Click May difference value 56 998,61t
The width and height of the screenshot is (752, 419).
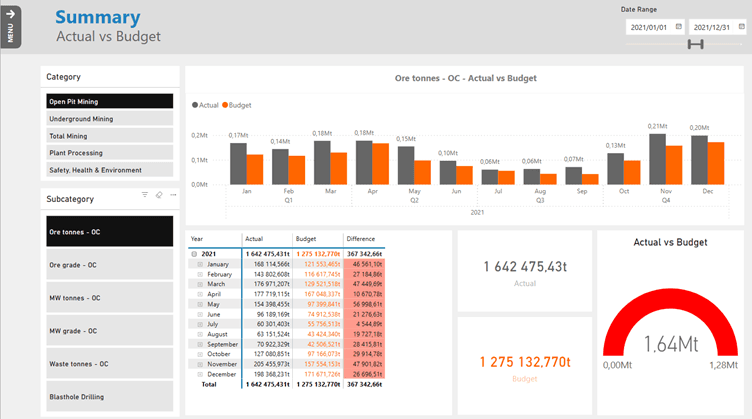pyautogui.click(x=367, y=304)
